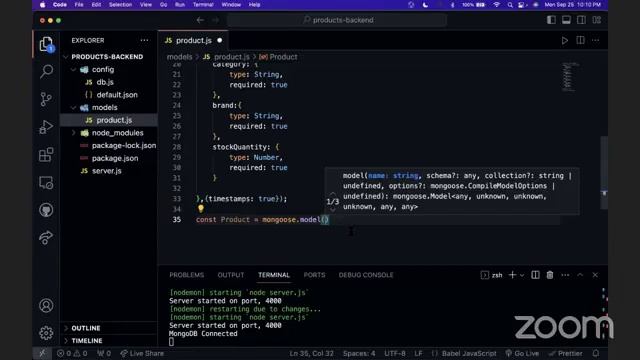Open the Extensions view icon

(x=46, y=155)
